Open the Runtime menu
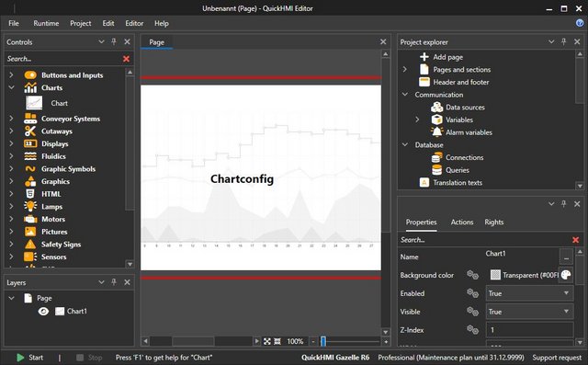This screenshot has height=365, width=588. point(46,23)
